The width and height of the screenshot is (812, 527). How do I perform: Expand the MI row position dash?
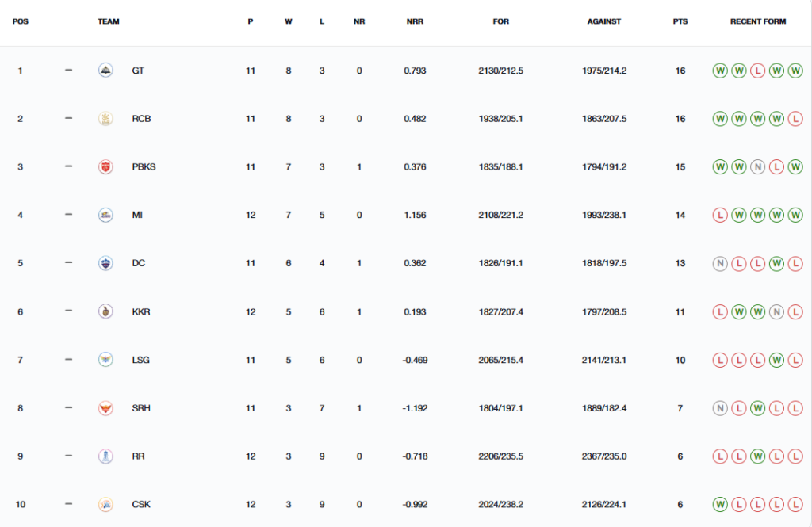(x=68, y=214)
